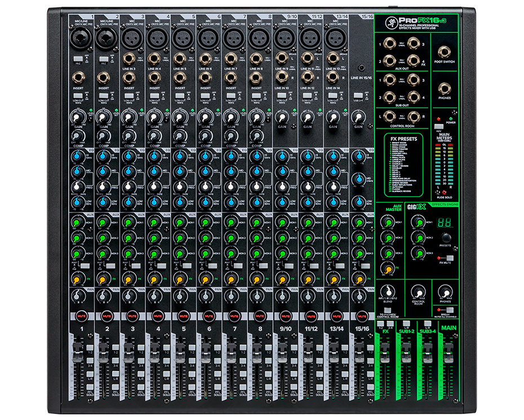524x420 pixels.
Task: Click the channel 1 GAIN knob
Action: click(x=77, y=117)
